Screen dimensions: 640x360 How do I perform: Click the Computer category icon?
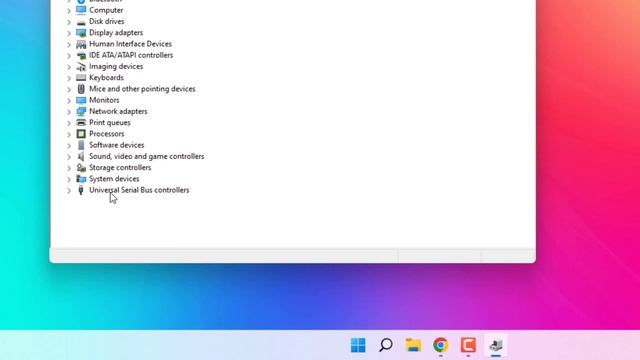coord(81,10)
